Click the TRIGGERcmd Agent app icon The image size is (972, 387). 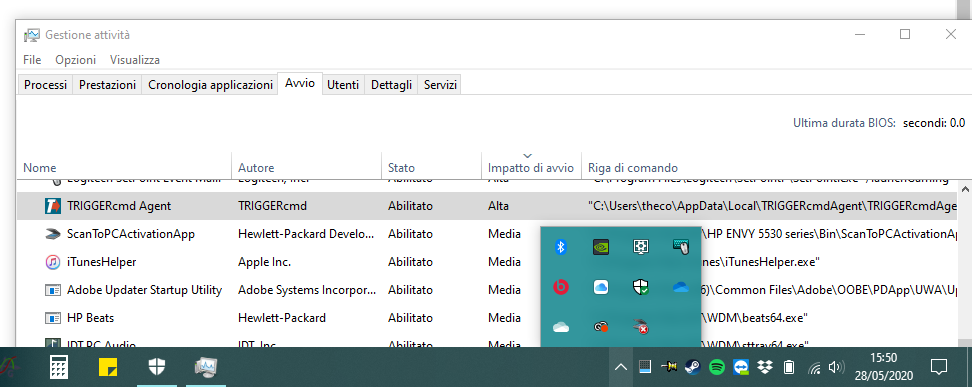click(x=53, y=206)
